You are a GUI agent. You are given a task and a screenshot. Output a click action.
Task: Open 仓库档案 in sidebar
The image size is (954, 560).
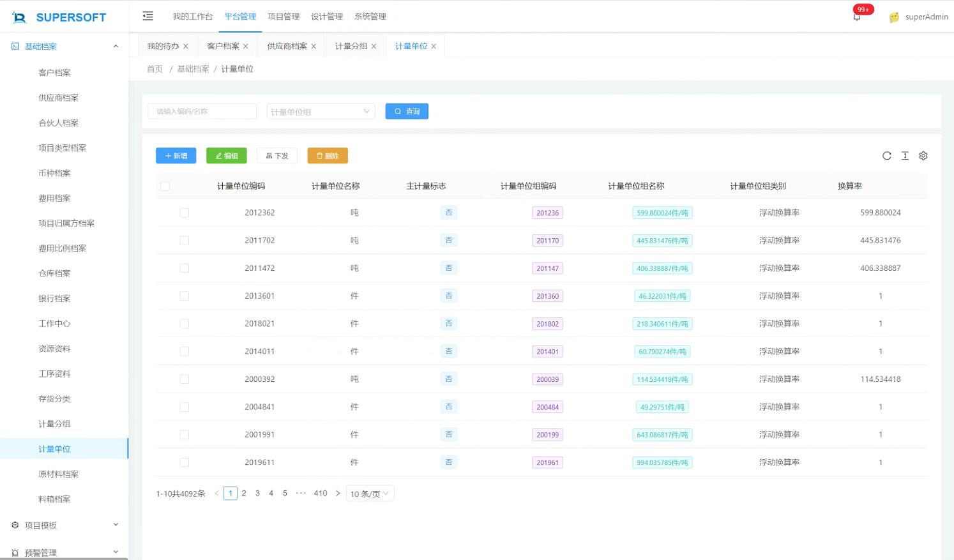coord(55,273)
